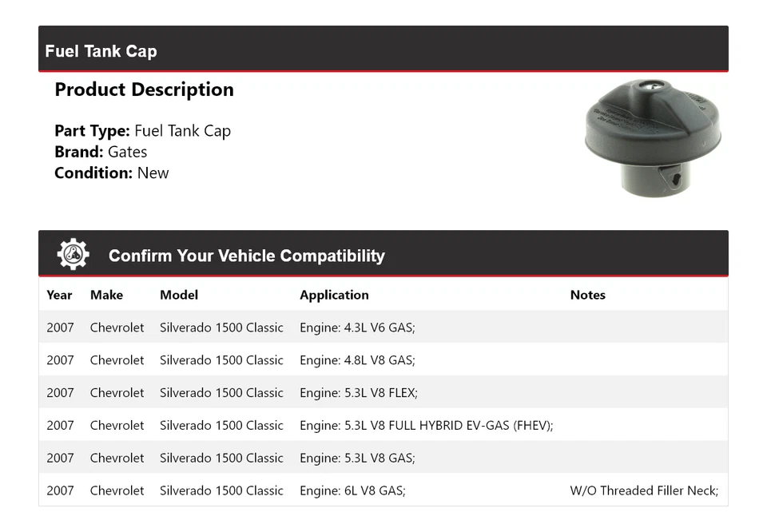Click the Application column header

click(334, 295)
